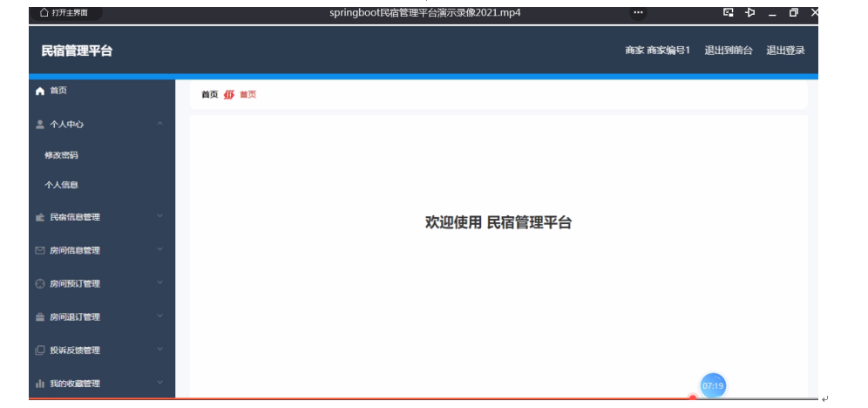Expand 民宿信息管理 with its chevron arrow
This screenshot has width=868, height=408.
[160, 216]
